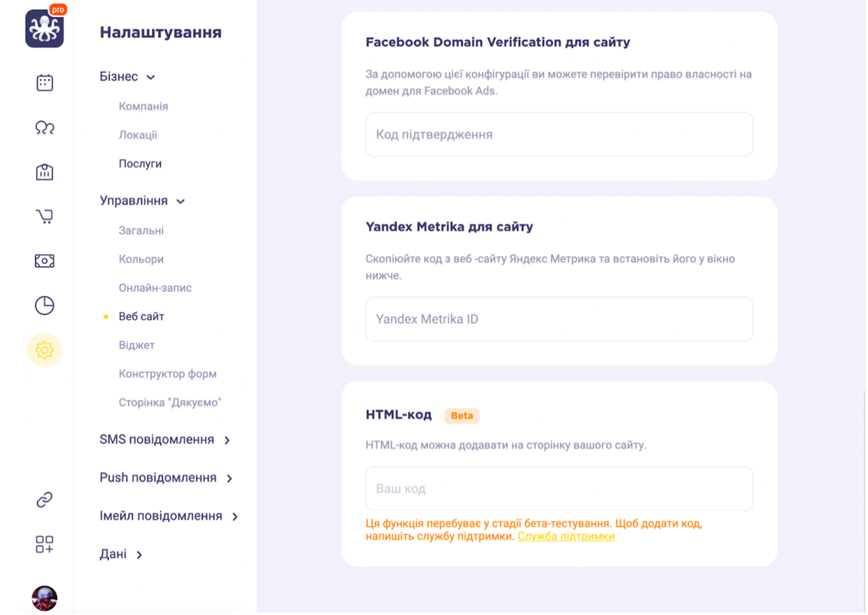Open the cash payments icon

pyautogui.click(x=44, y=261)
